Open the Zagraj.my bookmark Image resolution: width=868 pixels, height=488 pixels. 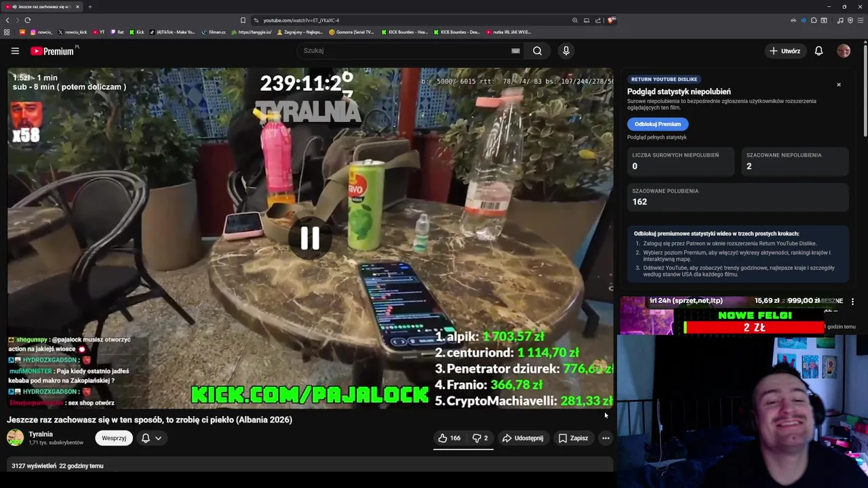(x=300, y=32)
